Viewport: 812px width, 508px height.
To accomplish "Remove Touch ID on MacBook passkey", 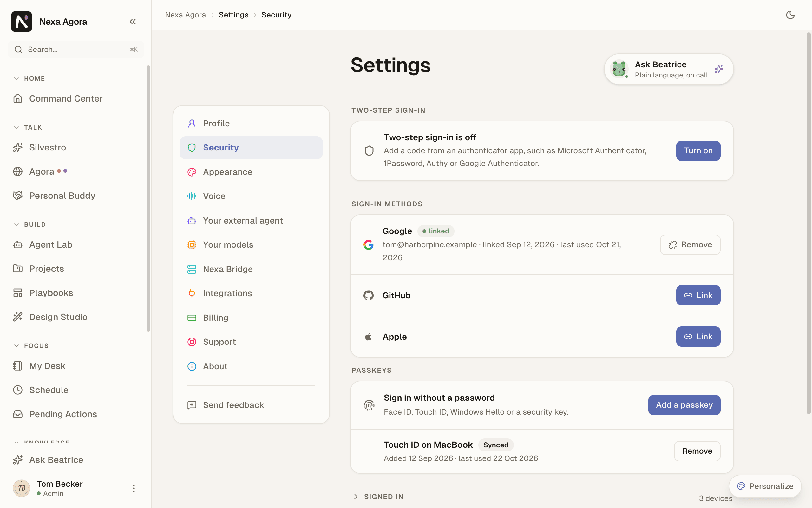I will tap(697, 451).
